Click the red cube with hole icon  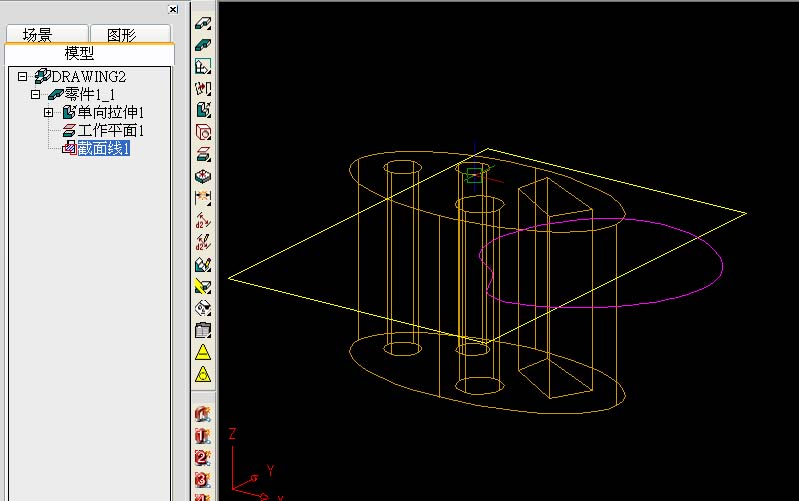(x=203, y=133)
